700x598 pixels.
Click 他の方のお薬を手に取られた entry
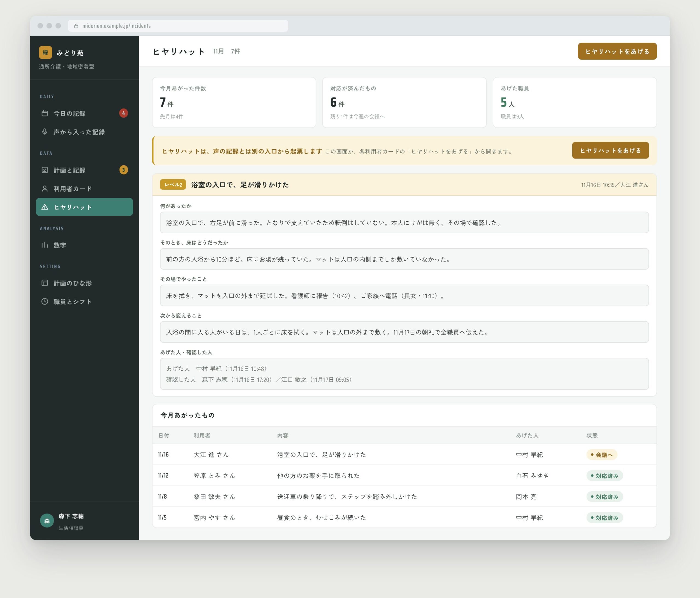coord(318,476)
